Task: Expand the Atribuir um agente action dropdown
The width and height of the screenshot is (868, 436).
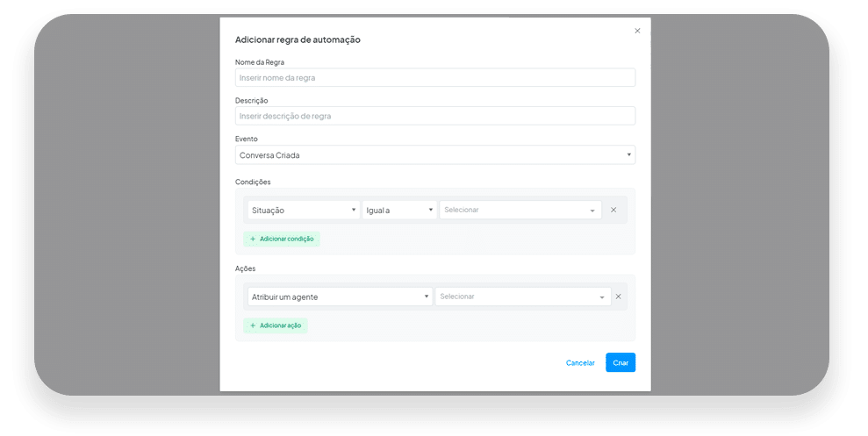Action: 340,297
